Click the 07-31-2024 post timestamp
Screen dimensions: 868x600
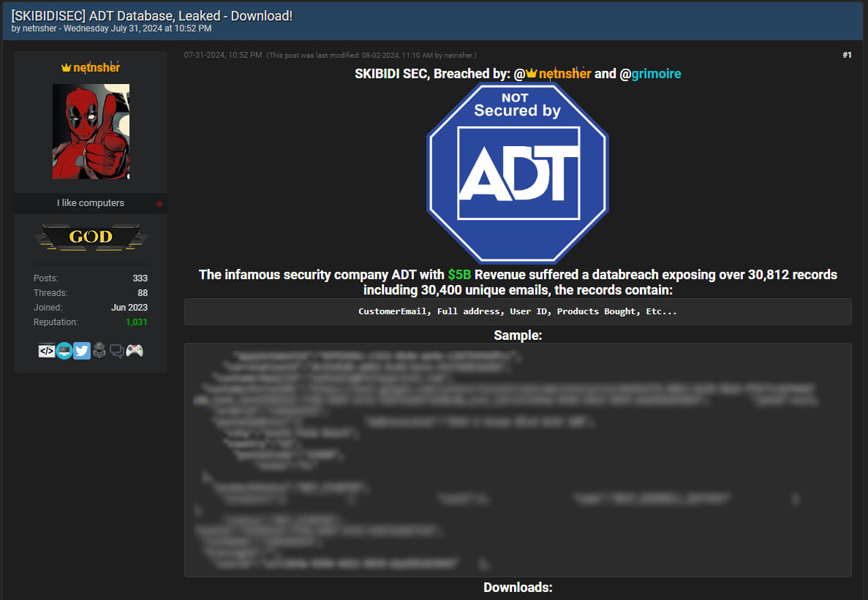tap(207, 55)
